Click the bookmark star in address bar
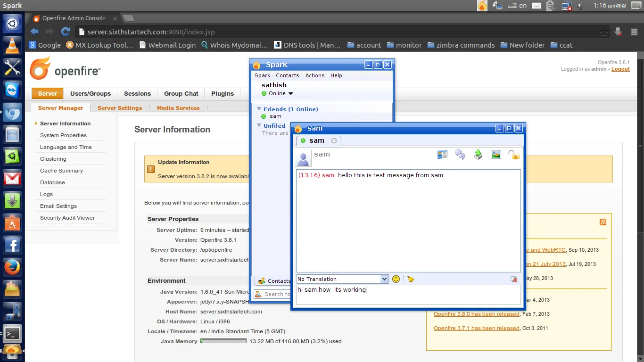 pyautogui.click(x=603, y=33)
